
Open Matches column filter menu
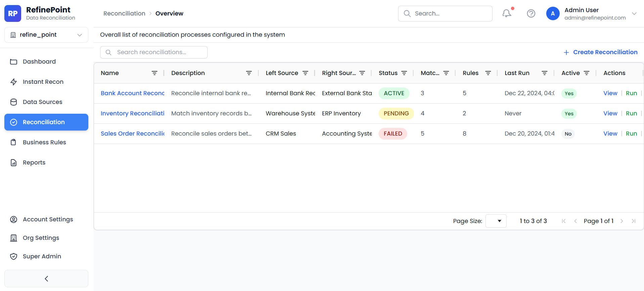[x=446, y=73]
